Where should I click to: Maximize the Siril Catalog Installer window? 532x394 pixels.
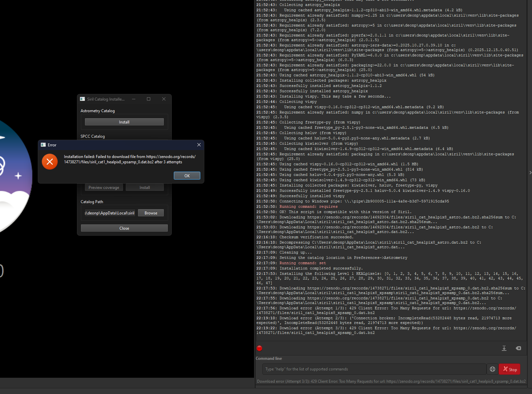tap(149, 99)
